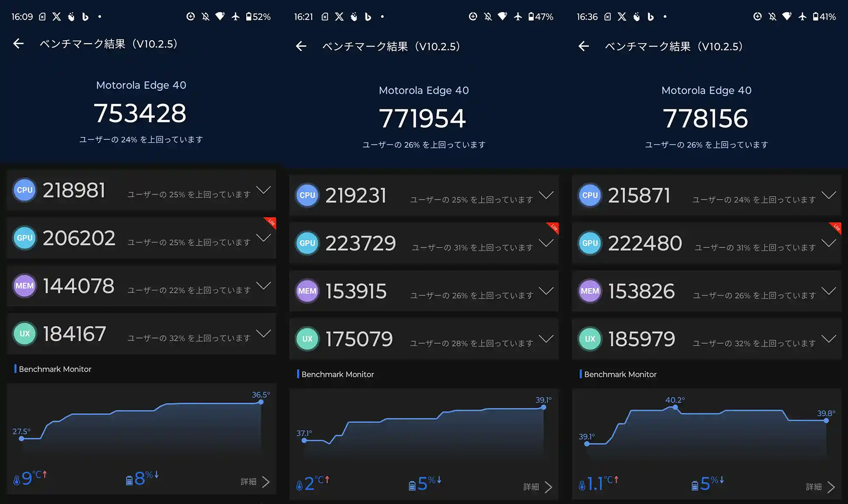Screen dimensions: 848x504
Task: Open 詳細 details for the 39.1° monitor graph
Action: click(x=538, y=487)
